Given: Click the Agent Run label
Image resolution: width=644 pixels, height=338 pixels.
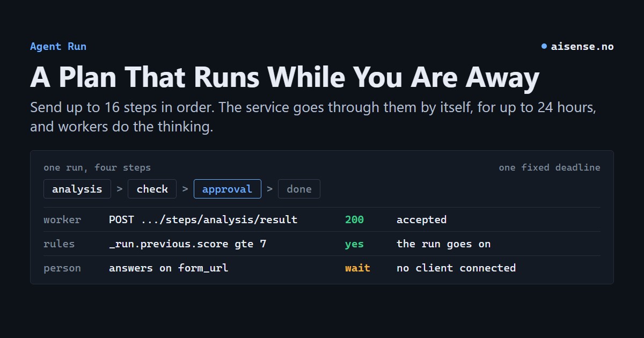Looking at the screenshot, I should coord(58,47).
